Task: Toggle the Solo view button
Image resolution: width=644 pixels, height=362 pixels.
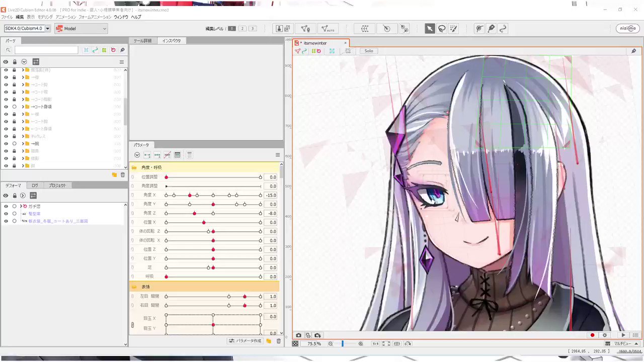Action: pyautogui.click(x=369, y=51)
